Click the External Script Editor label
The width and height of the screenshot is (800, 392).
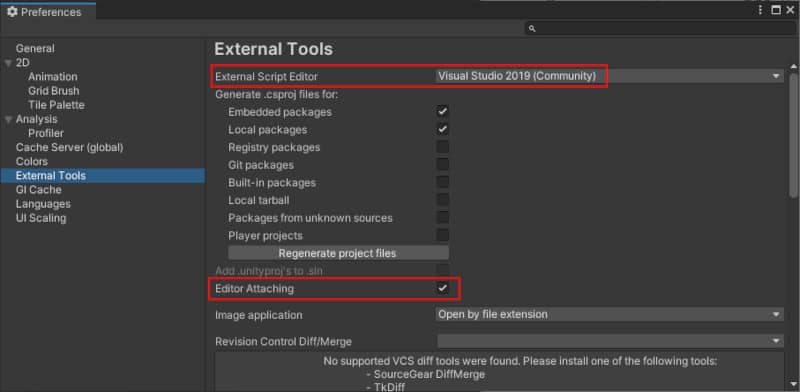click(x=266, y=77)
